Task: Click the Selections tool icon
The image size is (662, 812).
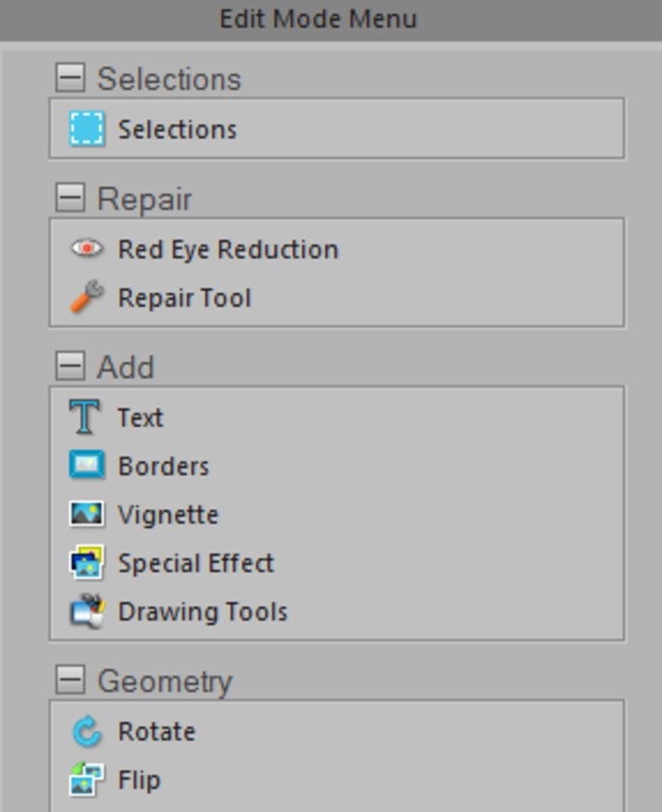Action: [x=87, y=129]
